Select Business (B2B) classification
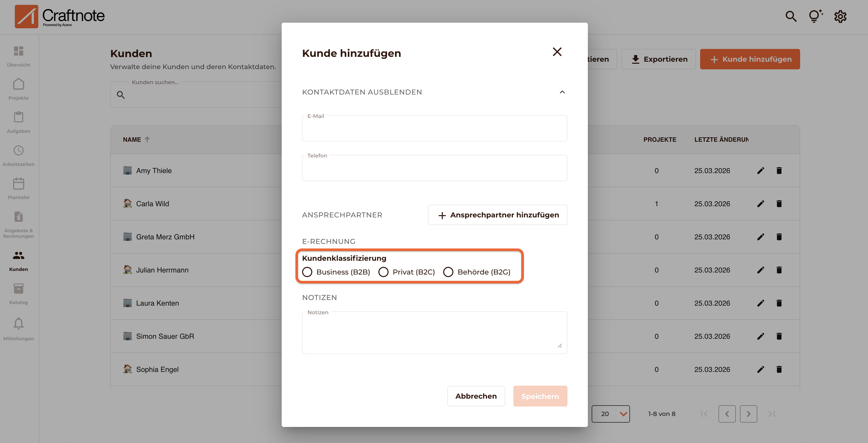Screen dimensions: 868x443 (307, 272)
